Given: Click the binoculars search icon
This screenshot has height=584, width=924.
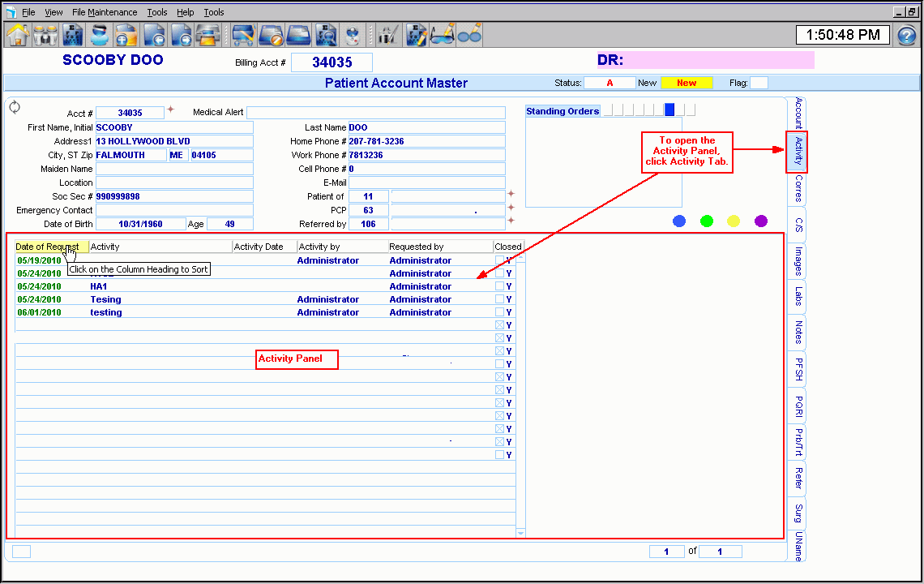Looking at the screenshot, I should pyautogui.click(x=45, y=35).
